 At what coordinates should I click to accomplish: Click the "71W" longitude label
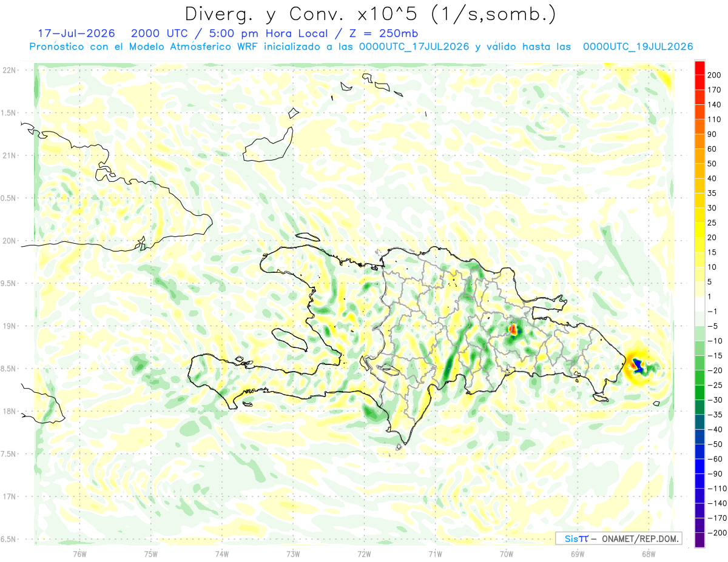coord(435,554)
